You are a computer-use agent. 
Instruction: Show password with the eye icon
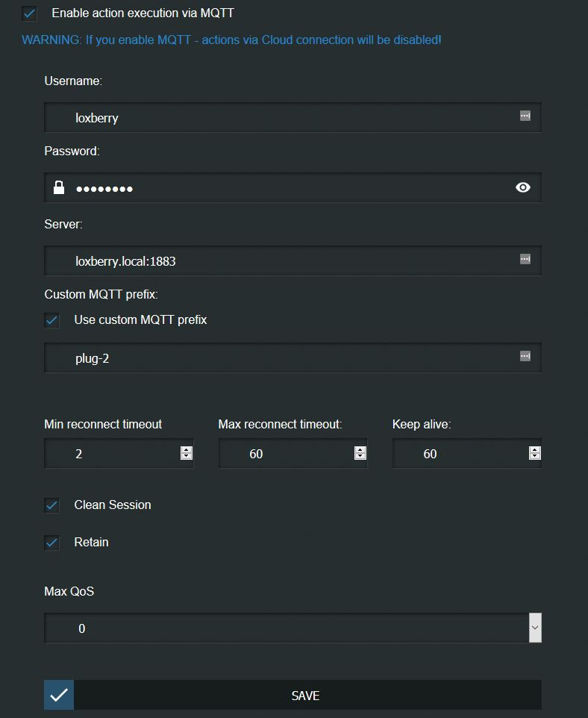(x=523, y=187)
